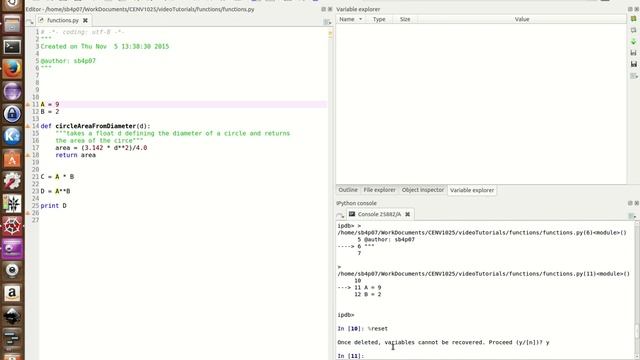Open the console browse tabs button
640x360 pixels.
pyautogui.click(x=340, y=215)
